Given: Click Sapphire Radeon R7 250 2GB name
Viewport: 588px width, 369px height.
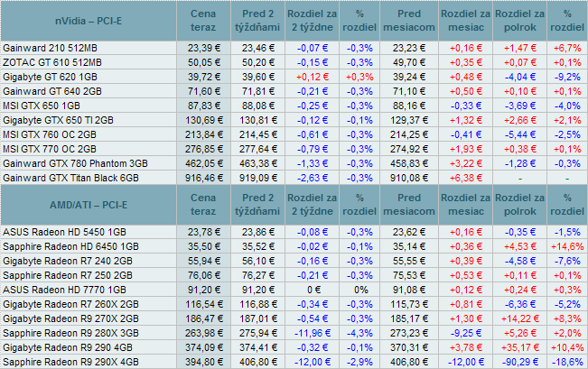Looking at the screenshot, I should click(x=68, y=276).
